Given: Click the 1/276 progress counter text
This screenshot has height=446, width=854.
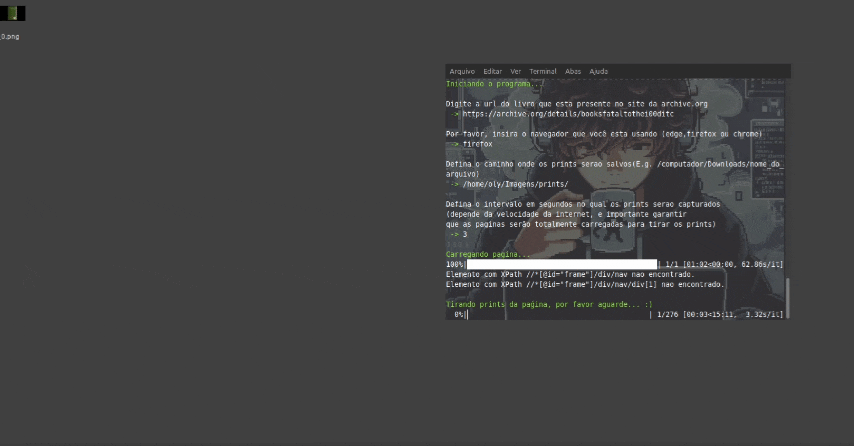Looking at the screenshot, I should (667, 315).
